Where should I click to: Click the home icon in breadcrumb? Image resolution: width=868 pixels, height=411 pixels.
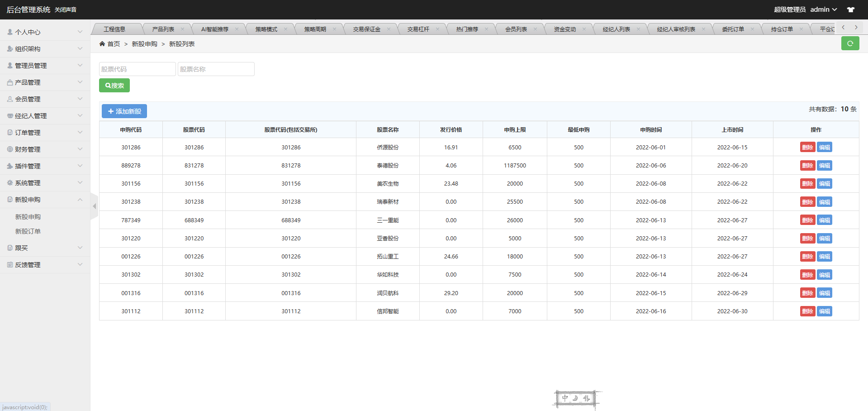coord(102,44)
